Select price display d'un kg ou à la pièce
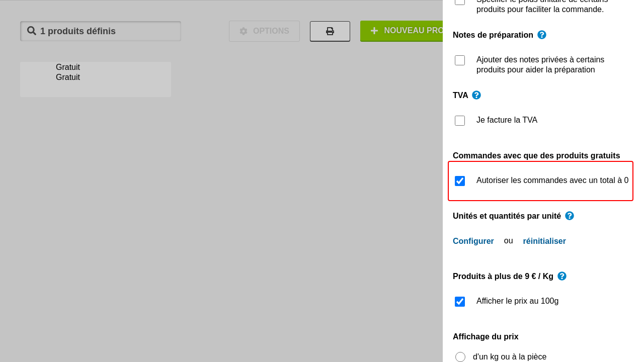The height and width of the screenshot is (362, 644). pos(460,357)
